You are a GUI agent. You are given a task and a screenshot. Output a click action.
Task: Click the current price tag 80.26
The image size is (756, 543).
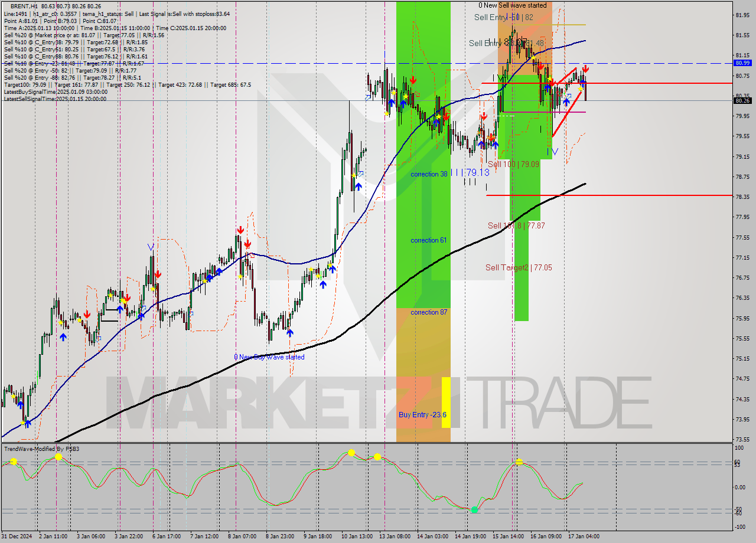[742, 100]
